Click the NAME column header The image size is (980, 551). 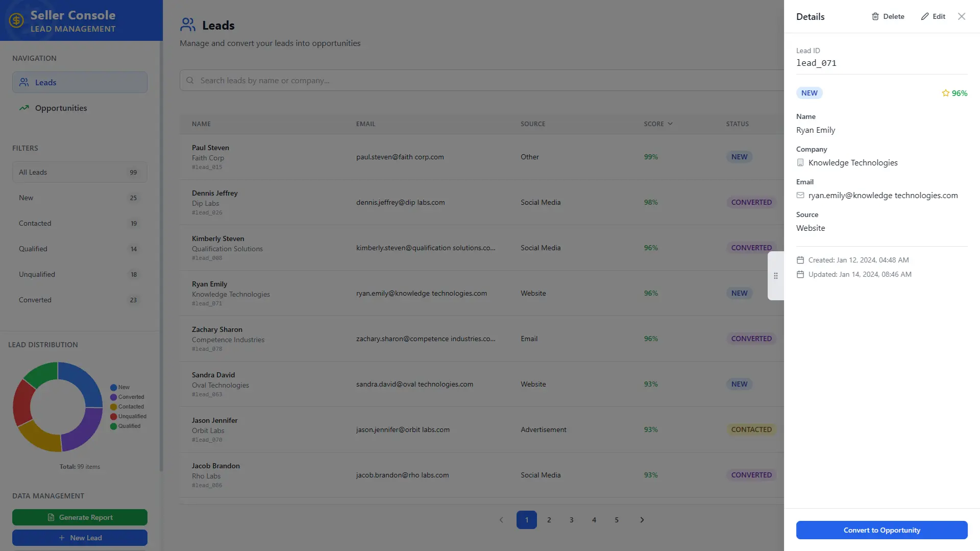tap(201, 124)
